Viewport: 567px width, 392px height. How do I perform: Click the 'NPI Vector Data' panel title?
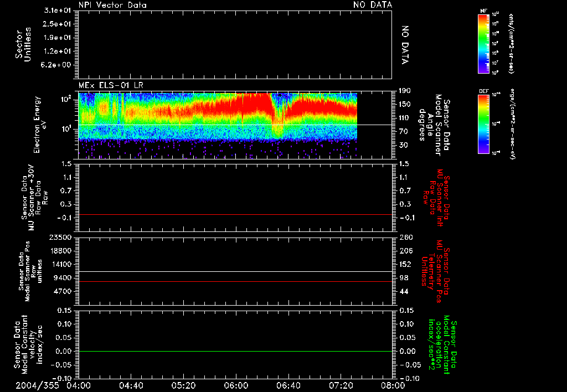pos(112,5)
